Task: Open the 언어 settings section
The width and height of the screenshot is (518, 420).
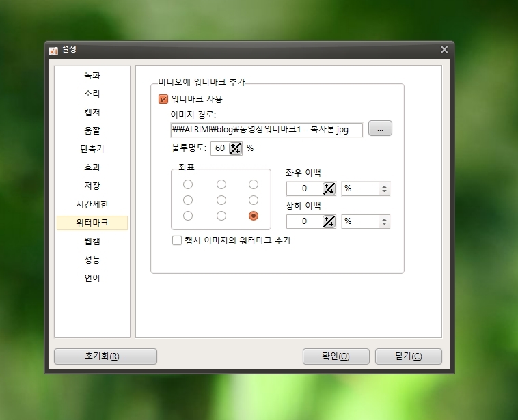Action: click(92, 279)
